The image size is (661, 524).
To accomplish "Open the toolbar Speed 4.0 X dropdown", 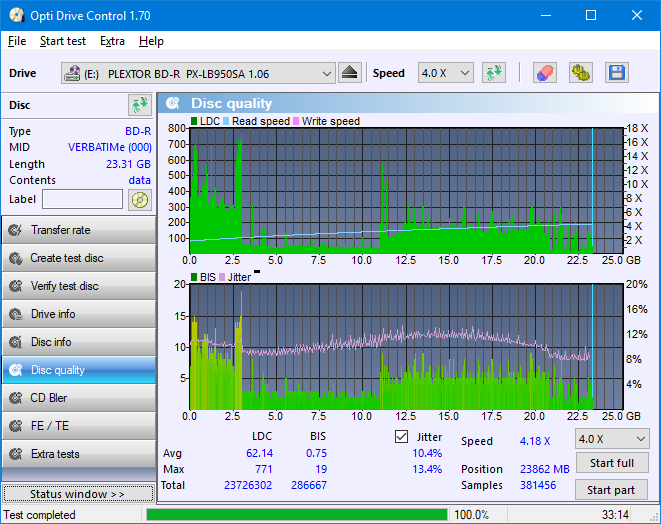I will (446, 73).
